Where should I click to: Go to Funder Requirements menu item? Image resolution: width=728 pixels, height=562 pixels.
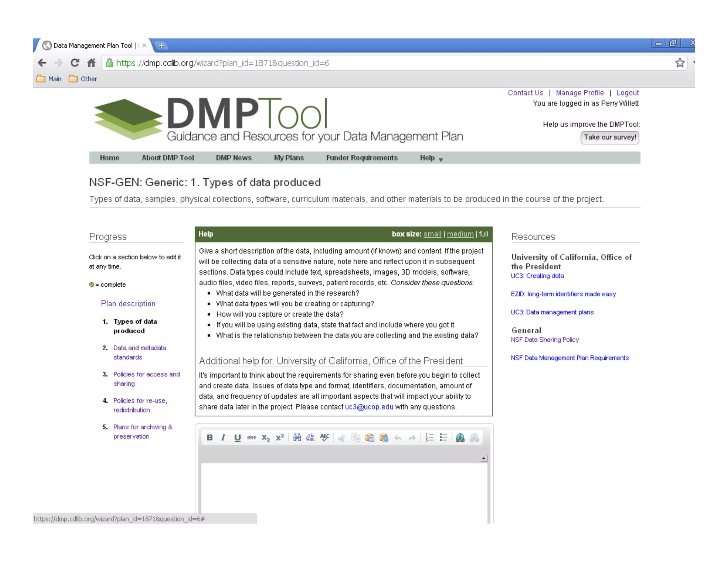[x=362, y=158]
